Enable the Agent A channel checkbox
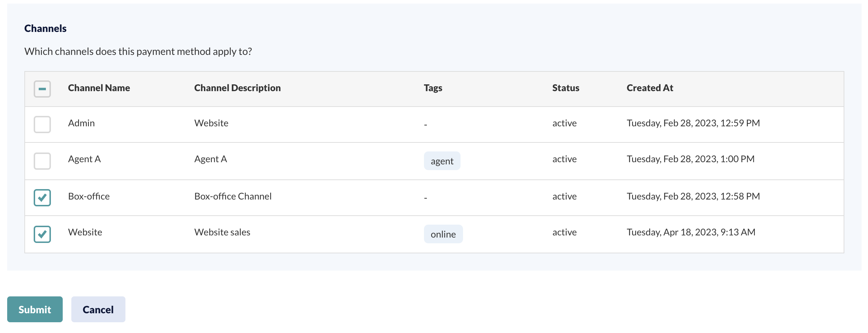The width and height of the screenshot is (868, 333). coord(42,161)
